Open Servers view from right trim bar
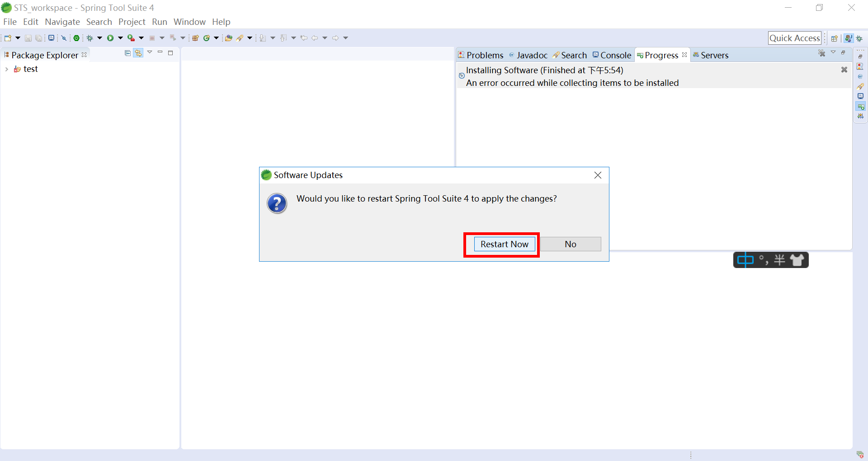This screenshot has height=461, width=868. (860, 116)
